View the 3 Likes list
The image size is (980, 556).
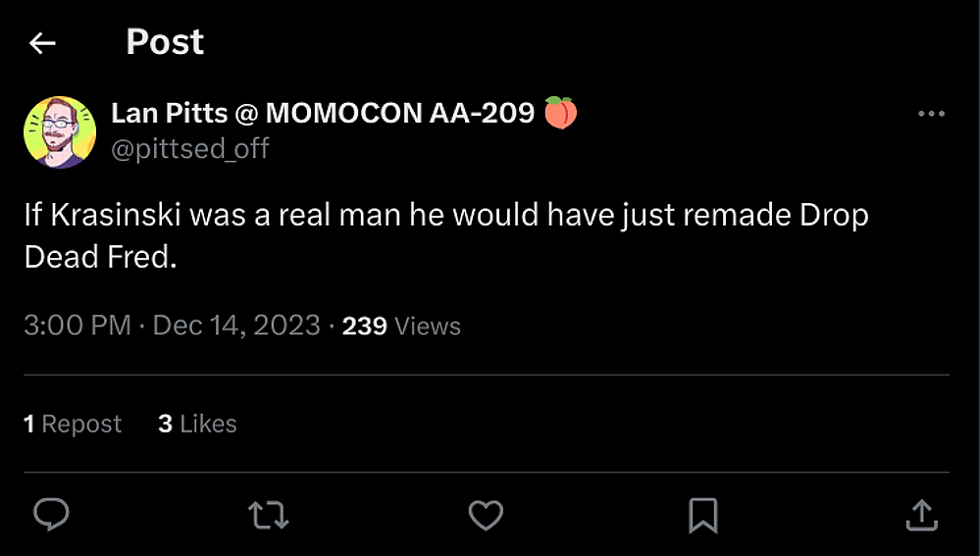point(197,424)
